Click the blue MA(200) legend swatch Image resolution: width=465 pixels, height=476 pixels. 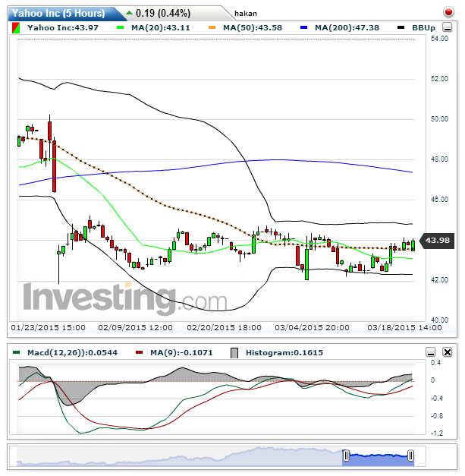point(303,27)
